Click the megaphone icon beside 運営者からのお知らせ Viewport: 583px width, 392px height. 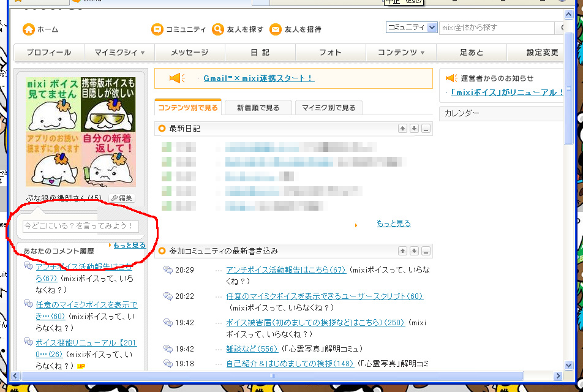[451, 78]
